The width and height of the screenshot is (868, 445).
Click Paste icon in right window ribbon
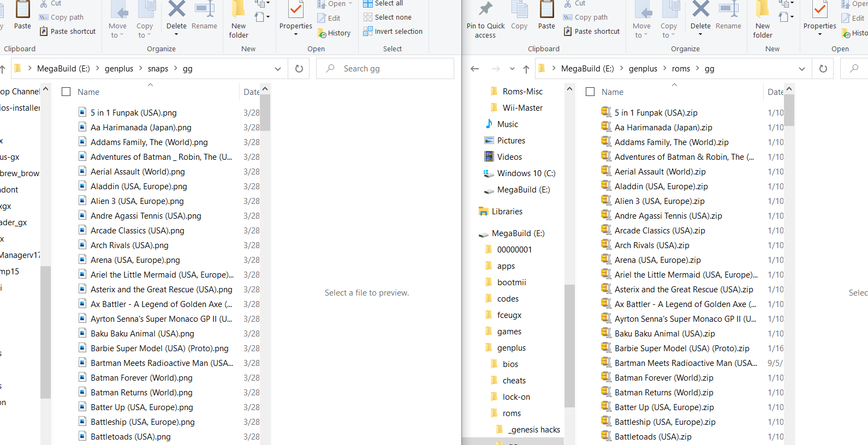[546, 9]
